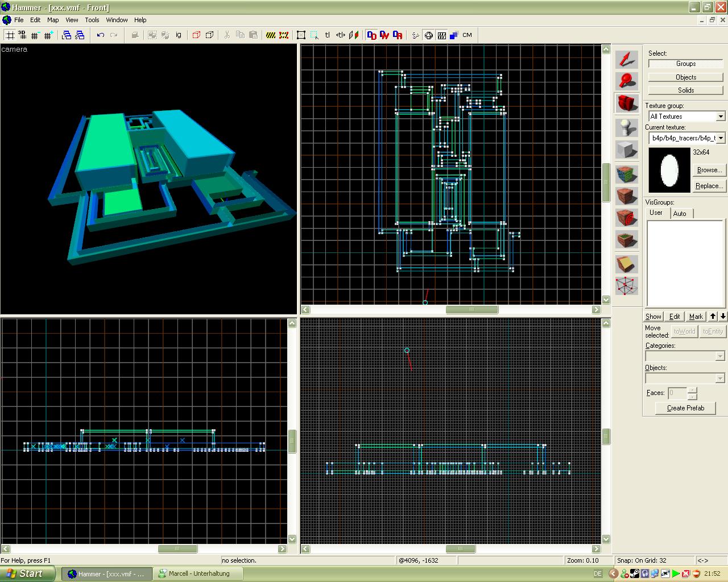This screenshot has height=582, width=728.
Task: Switch to the Auto VisGroups tab
Action: (x=680, y=214)
